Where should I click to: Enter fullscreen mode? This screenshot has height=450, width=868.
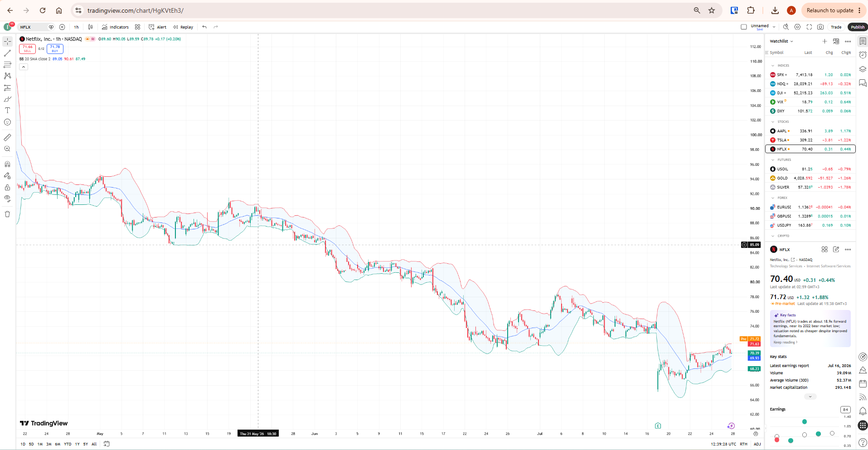[809, 27]
